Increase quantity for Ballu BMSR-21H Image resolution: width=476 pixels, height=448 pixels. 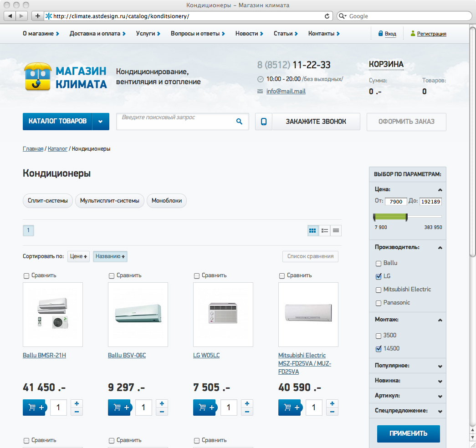point(77,404)
